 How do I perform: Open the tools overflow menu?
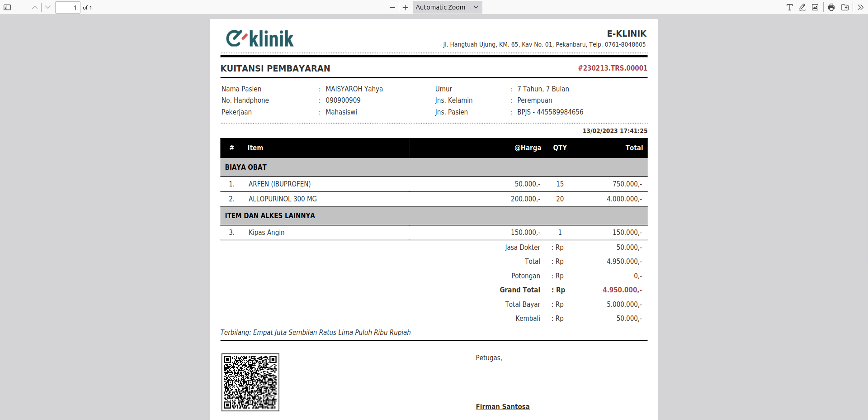(x=860, y=7)
